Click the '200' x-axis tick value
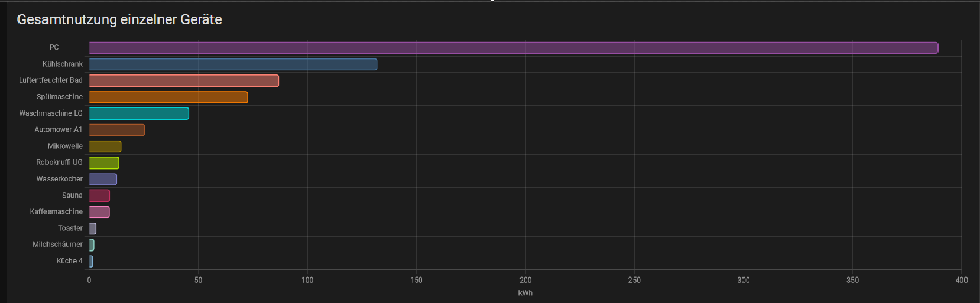Screen dimensions: 980x303 (x=525, y=280)
